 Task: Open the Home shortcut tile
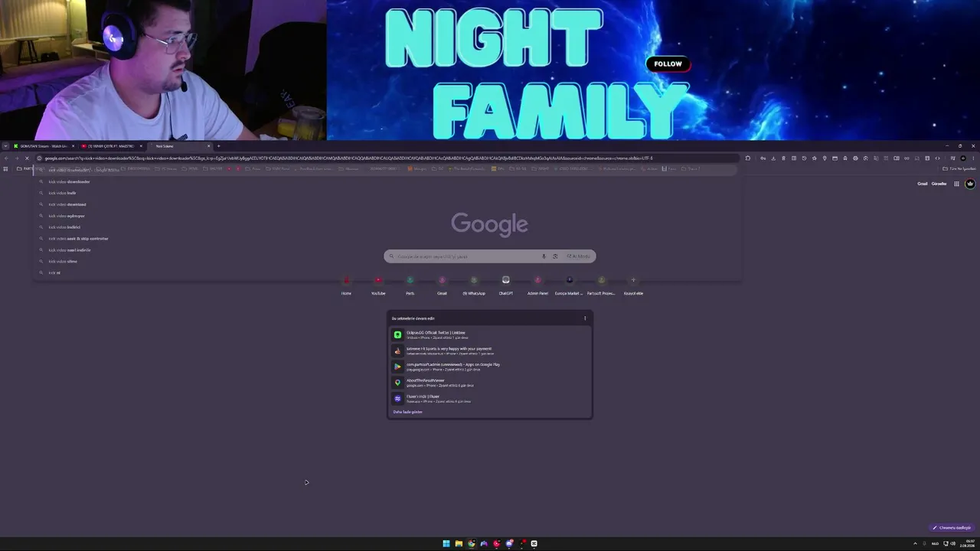tap(346, 285)
